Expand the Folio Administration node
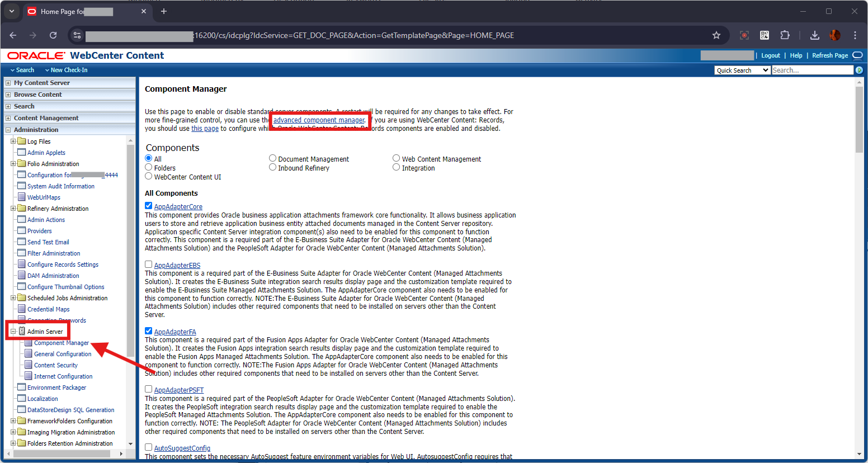Viewport: 868px width, 463px height. pyautogui.click(x=13, y=164)
